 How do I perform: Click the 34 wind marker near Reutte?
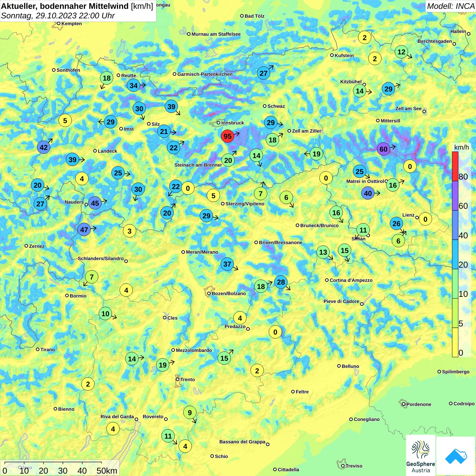(134, 85)
